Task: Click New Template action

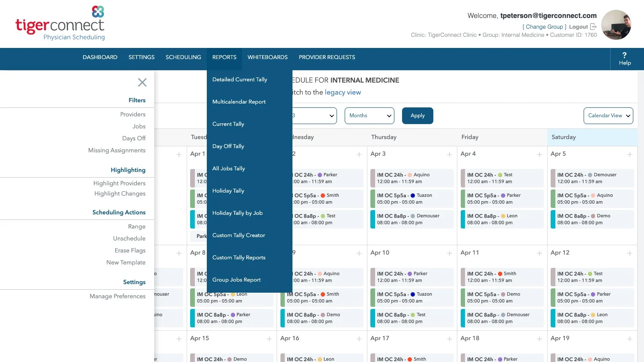Action: click(x=126, y=262)
